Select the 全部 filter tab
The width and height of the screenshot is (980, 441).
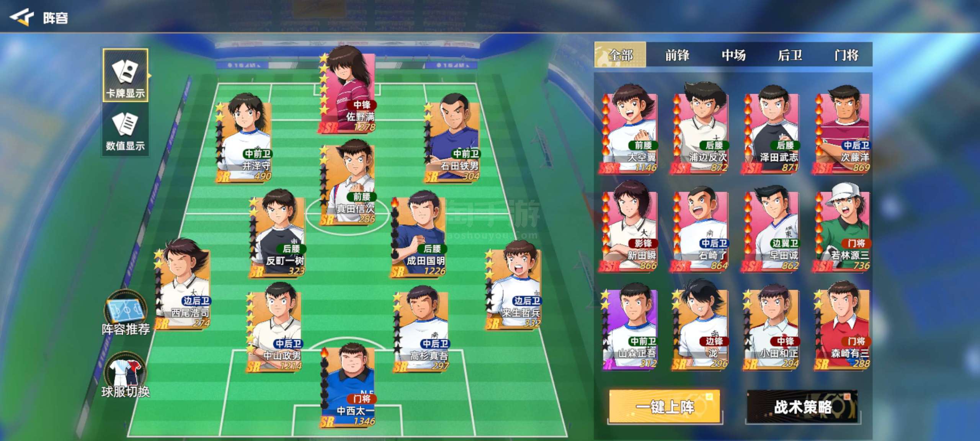click(620, 55)
